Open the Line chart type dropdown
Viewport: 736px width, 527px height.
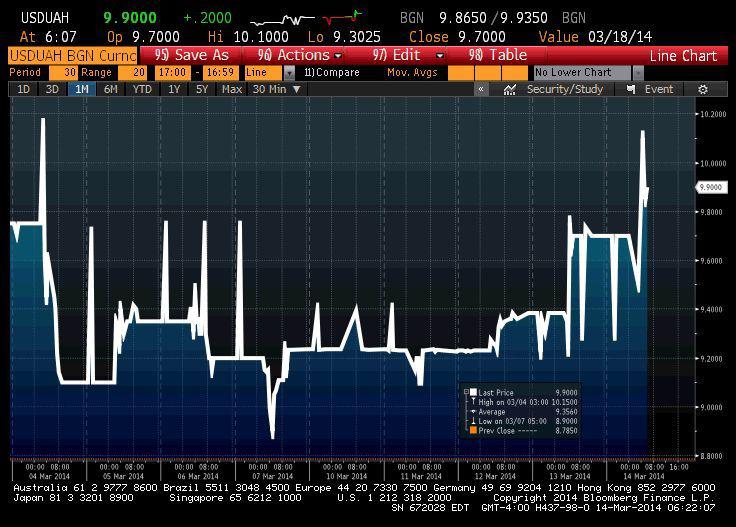tap(289, 73)
